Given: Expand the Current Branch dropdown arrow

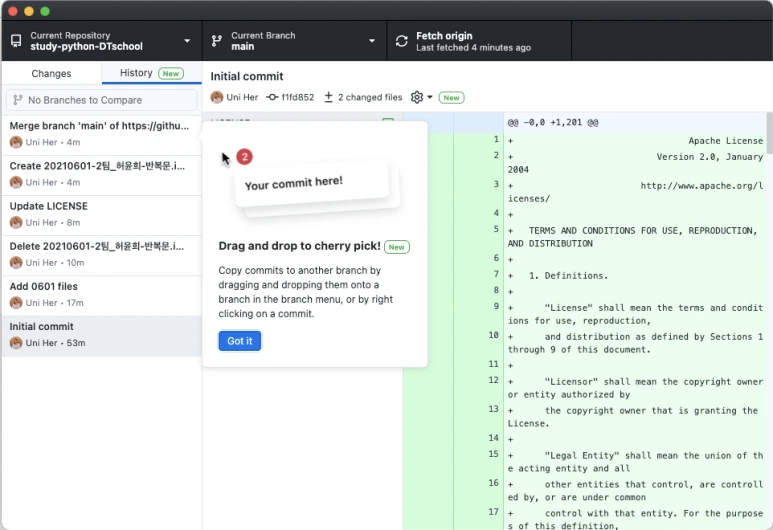Looking at the screenshot, I should point(372,41).
